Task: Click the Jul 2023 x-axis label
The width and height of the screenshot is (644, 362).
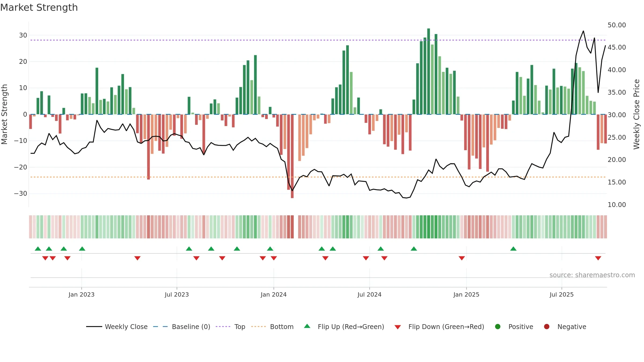Action: 177,294
